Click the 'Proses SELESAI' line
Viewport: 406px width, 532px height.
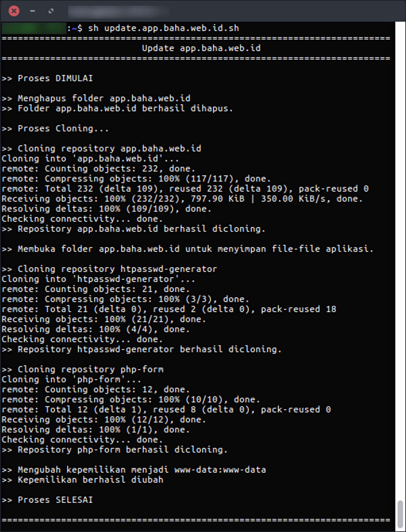pos(55,500)
